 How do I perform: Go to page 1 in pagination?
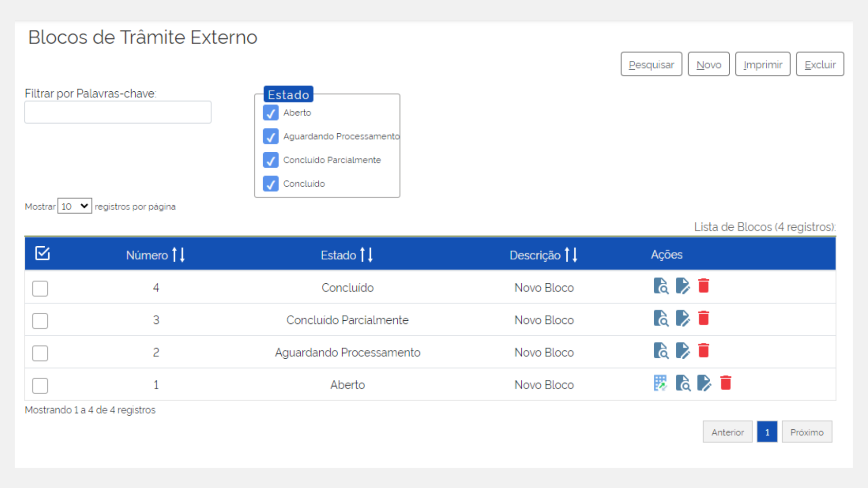click(x=767, y=432)
